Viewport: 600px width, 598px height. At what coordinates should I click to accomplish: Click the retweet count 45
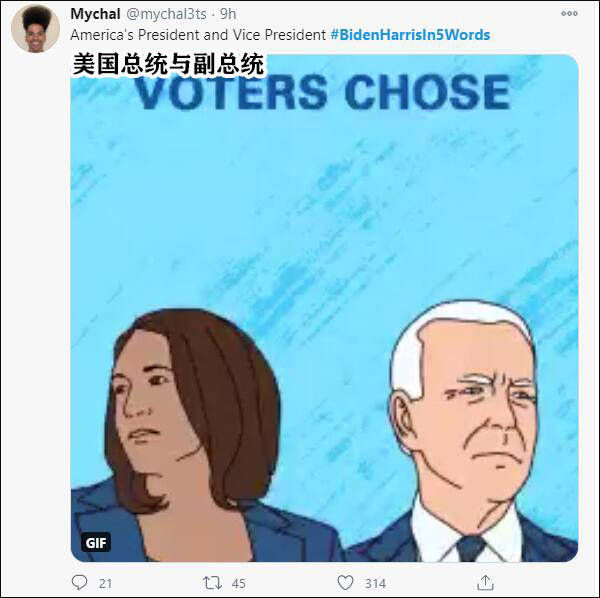[238, 583]
